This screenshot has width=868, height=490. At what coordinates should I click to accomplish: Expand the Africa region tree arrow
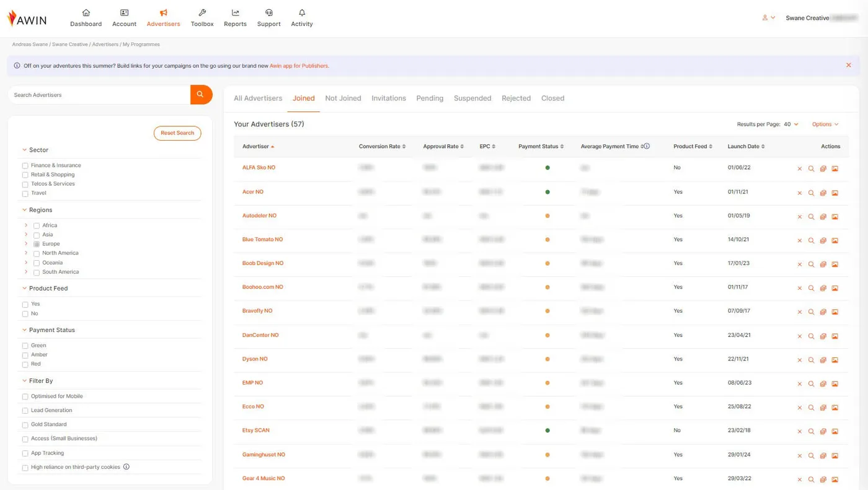point(26,225)
